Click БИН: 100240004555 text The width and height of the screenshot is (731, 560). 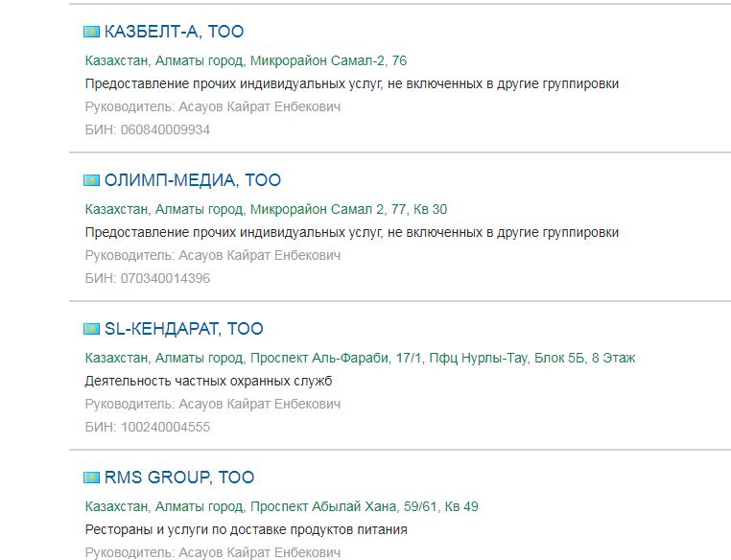(x=147, y=427)
